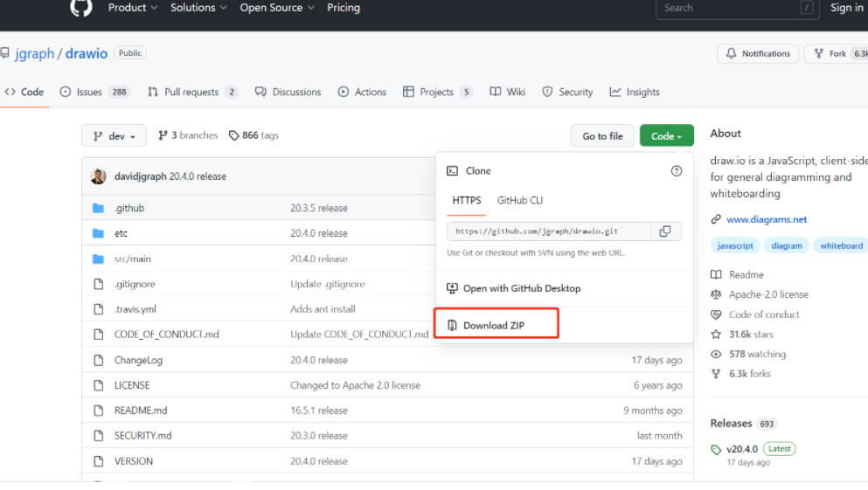The image size is (868, 490).
Task: Open the drawio repository link
Action: tap(87, 53)
